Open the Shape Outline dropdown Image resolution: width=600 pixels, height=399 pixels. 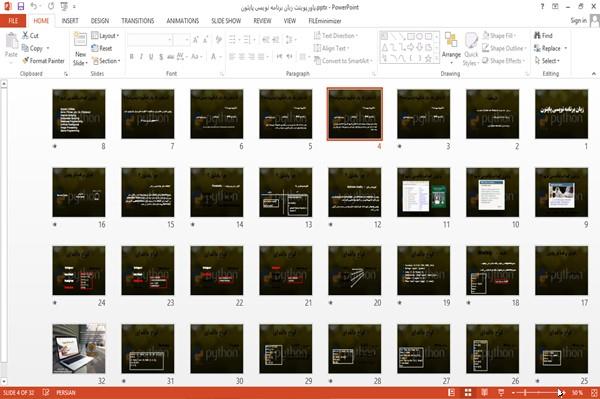point(504,48)
